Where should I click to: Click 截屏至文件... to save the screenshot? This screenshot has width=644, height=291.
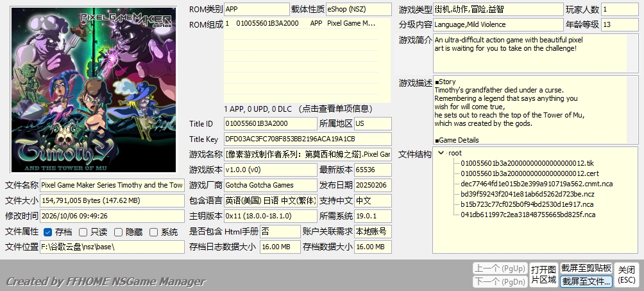(x=586, y=281)
